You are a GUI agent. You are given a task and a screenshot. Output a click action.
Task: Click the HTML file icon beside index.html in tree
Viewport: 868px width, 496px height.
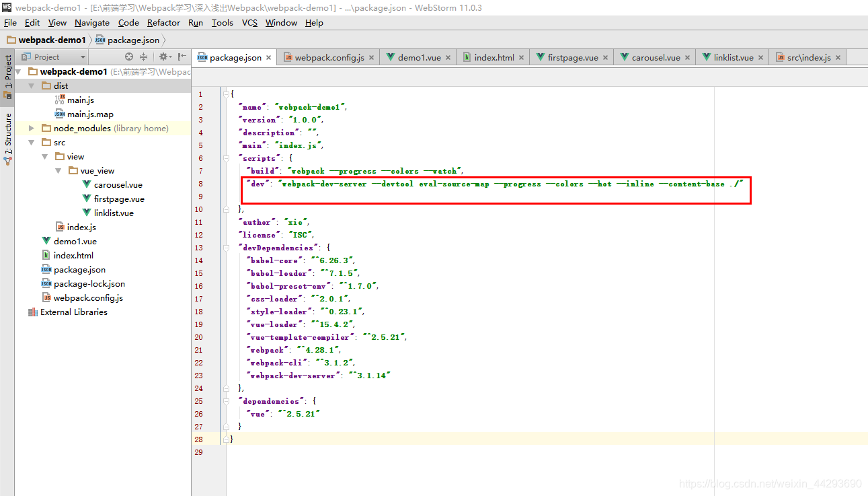click(x=46, y=255)
